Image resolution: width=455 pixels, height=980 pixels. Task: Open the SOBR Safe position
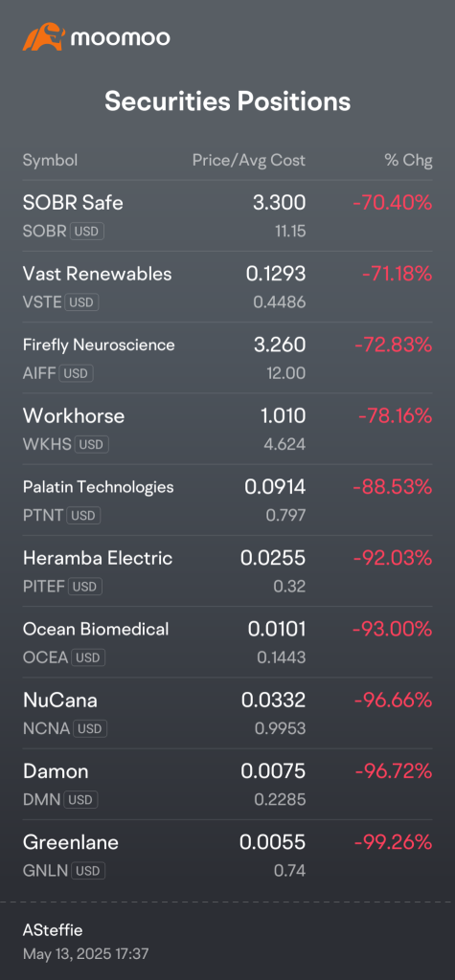click(x=227, y=216)
